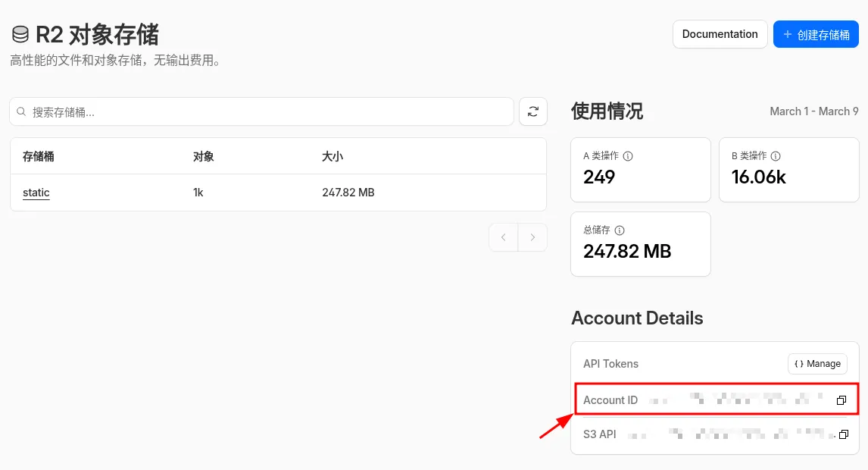The width and height of the screenshot is (868, 470).
Task: Copy the Account ID value
Action: point(841,400)
